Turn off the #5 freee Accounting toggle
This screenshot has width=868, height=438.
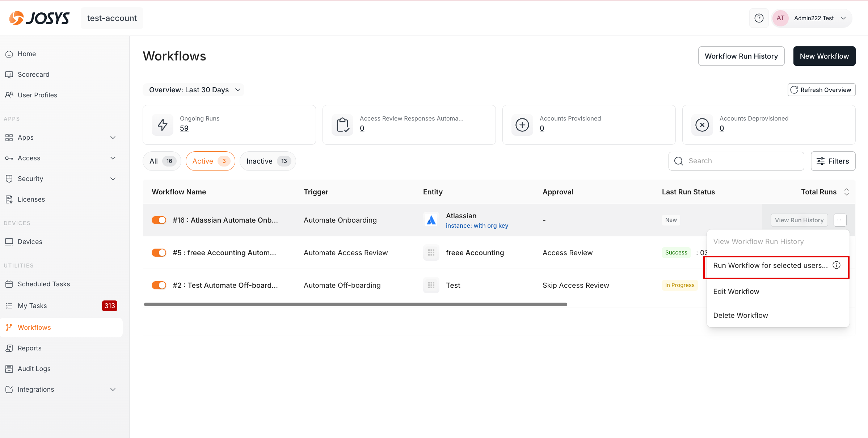(159, 253)
